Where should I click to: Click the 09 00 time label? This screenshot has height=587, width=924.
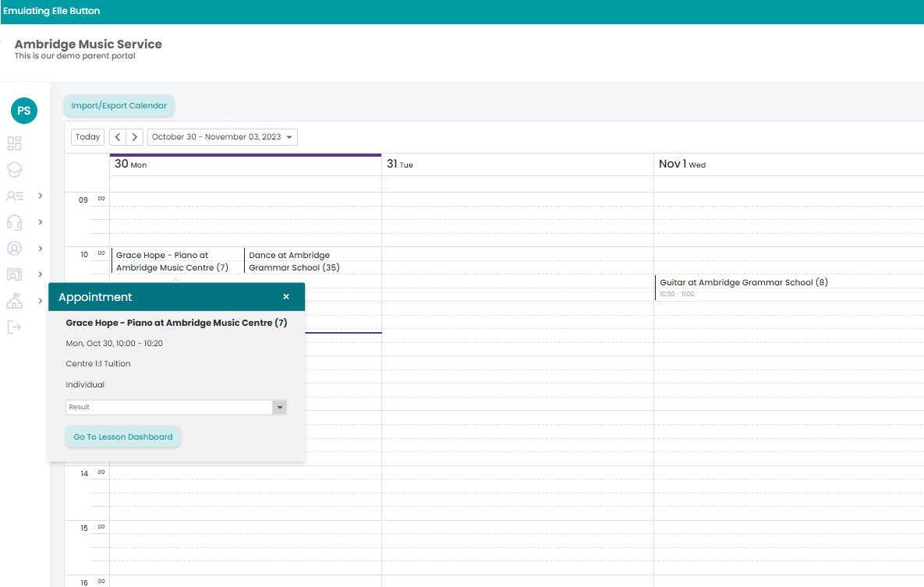[x=91, y=200]
